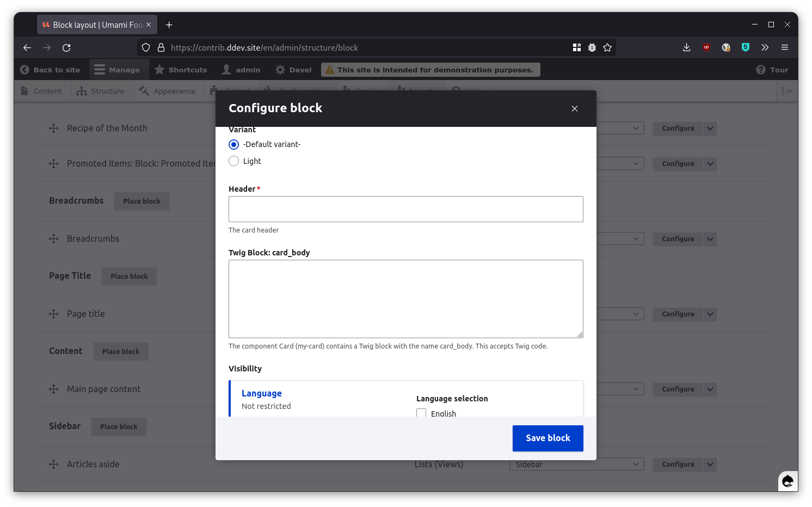The width and height of the screenshot is (812, 507).
Task: Open Shortcuts via the star icon
Action: (x=159, y=70)
